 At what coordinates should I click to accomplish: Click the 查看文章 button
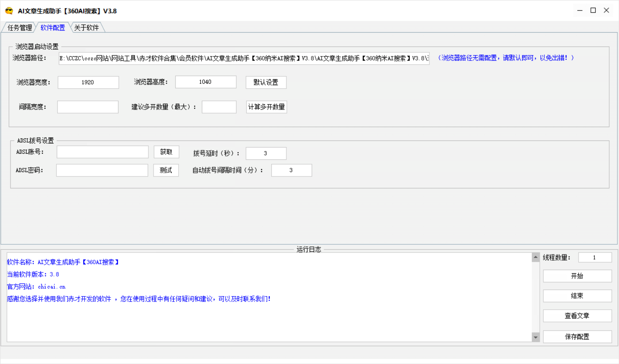(577, 316)
